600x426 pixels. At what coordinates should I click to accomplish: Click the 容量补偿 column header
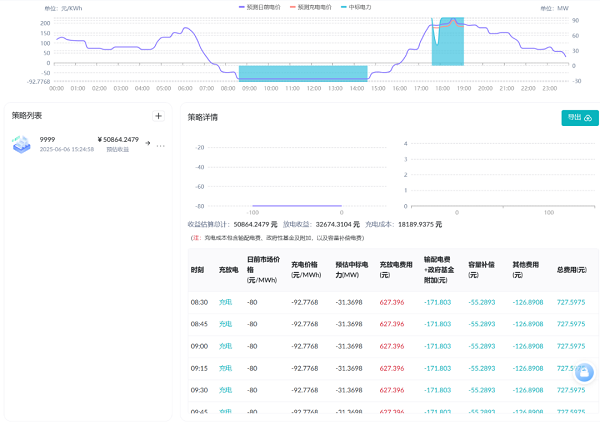tap(483, 270)
